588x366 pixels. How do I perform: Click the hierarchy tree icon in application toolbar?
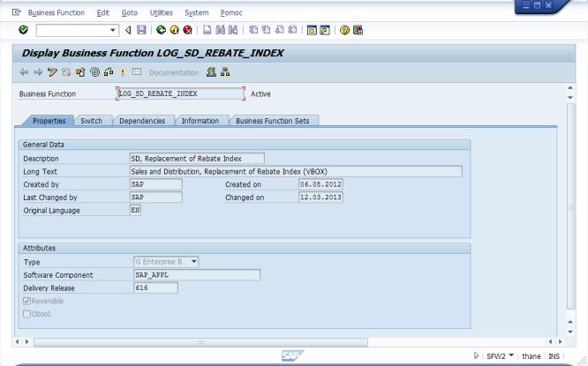tap(225, 72)
